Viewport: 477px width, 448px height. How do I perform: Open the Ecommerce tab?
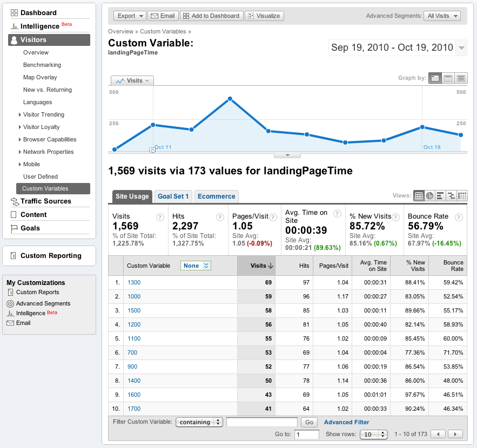point(216,196)
